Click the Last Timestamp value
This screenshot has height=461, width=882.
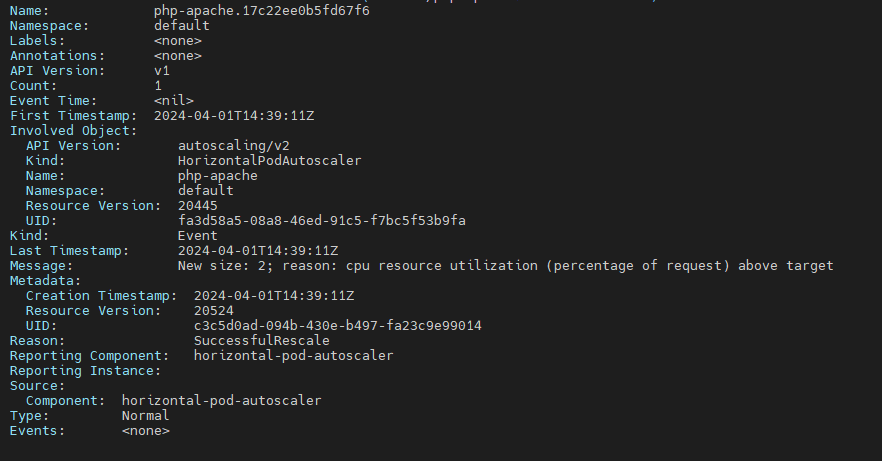click(x=258, y=250)
